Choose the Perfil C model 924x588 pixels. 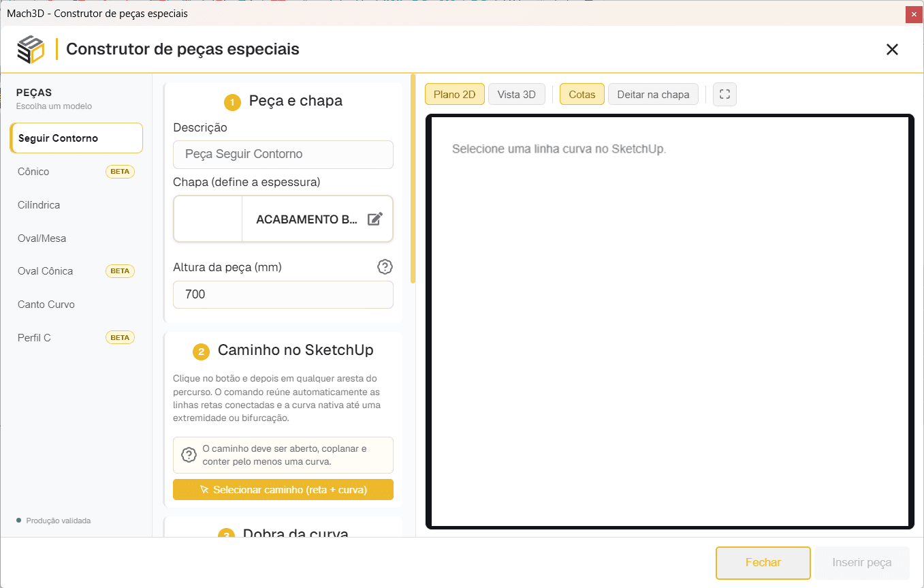(76, 338)
